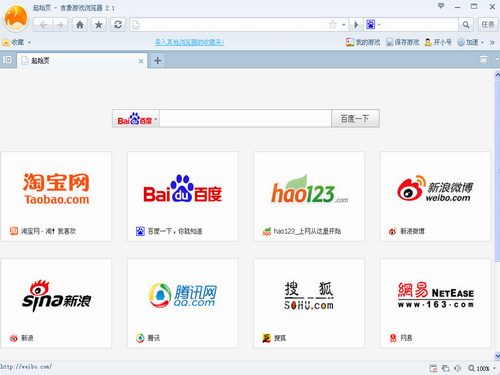
Task: Click the vertical scrollbar thumb
Action: 497,170
